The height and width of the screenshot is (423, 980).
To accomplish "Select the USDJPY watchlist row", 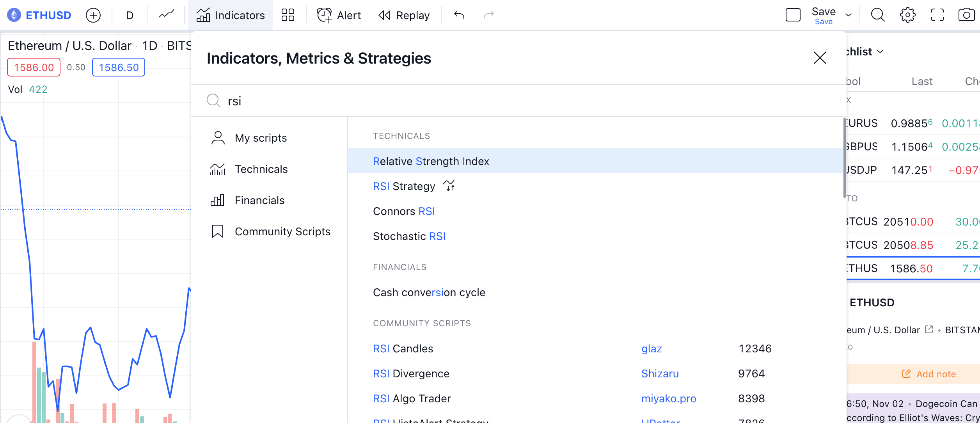I will coord(913,170).
